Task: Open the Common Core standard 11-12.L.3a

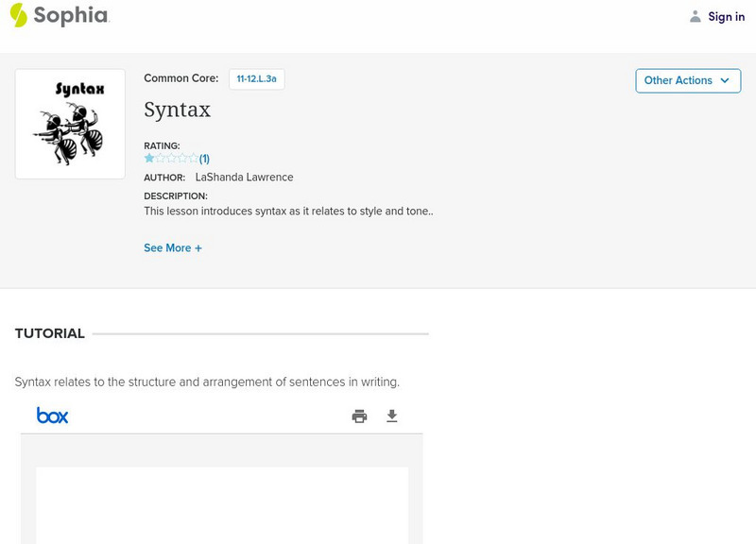Action: pyautogui.click(x=259, y=78)
